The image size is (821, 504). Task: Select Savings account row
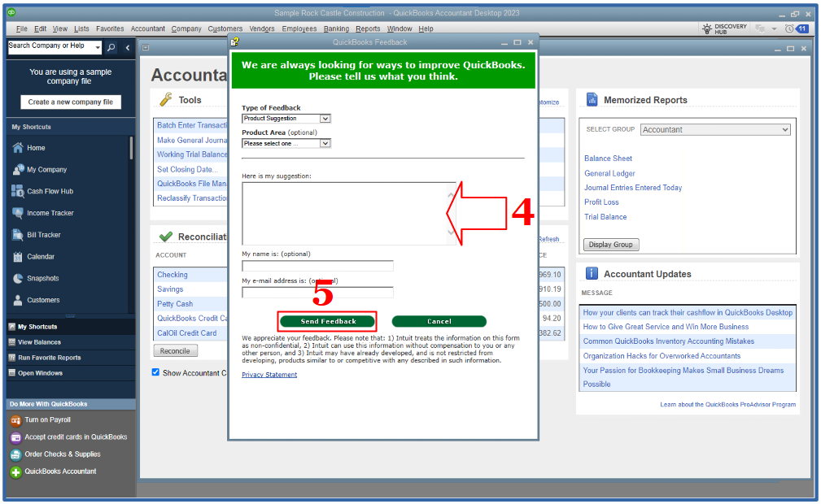[x=192, y=289]
